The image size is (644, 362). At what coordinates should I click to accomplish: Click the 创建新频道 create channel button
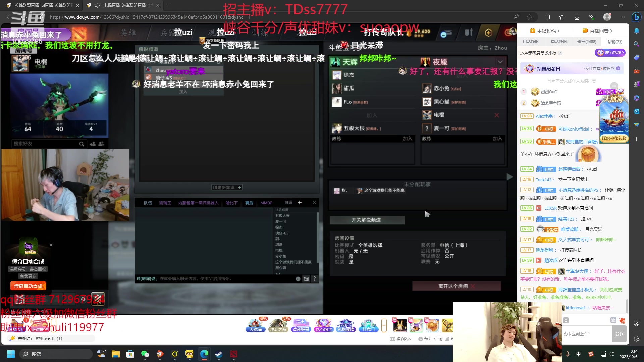pyautogui.click(x=227, y=188)
